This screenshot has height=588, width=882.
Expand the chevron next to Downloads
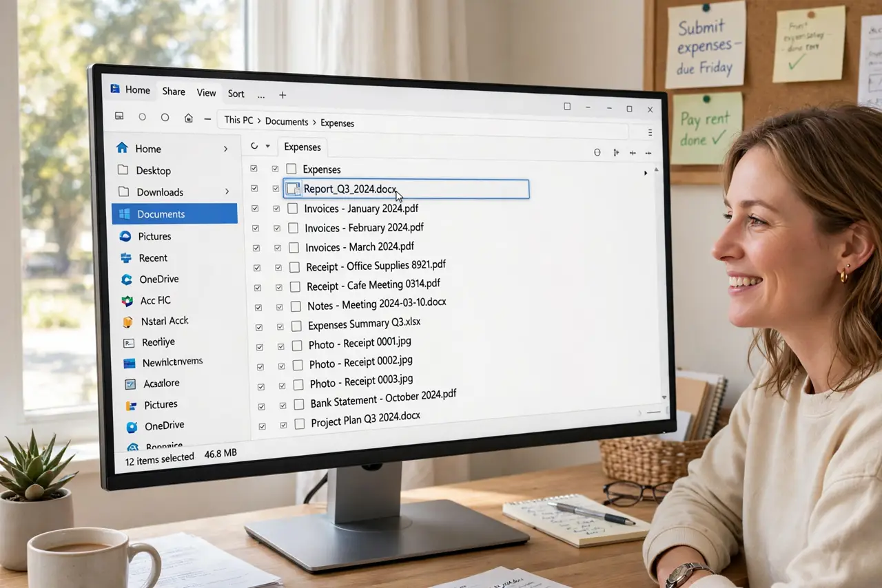[x=227, y=191]
